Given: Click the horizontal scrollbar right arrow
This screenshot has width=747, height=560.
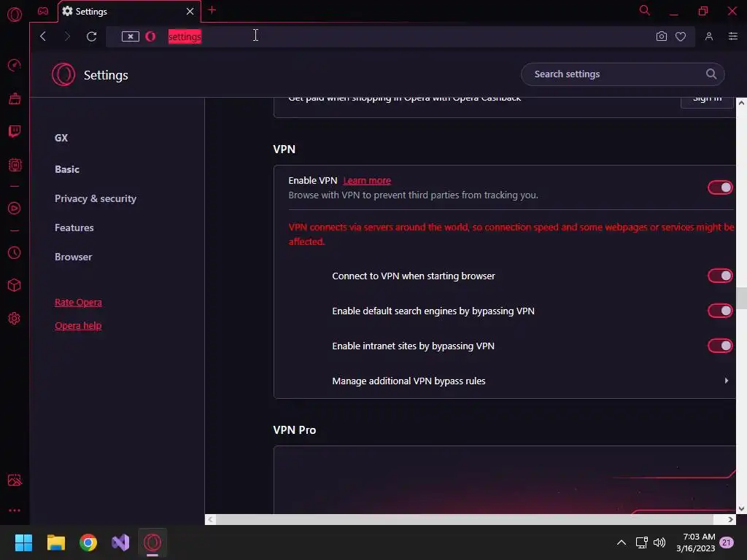Looking at the screenshot, I should (x=730, y=519).
